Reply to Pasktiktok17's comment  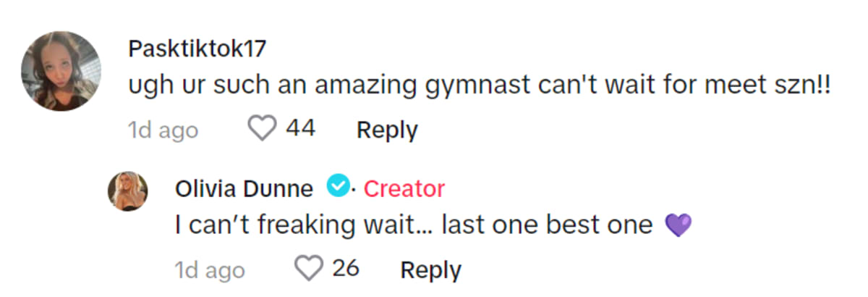387,130
